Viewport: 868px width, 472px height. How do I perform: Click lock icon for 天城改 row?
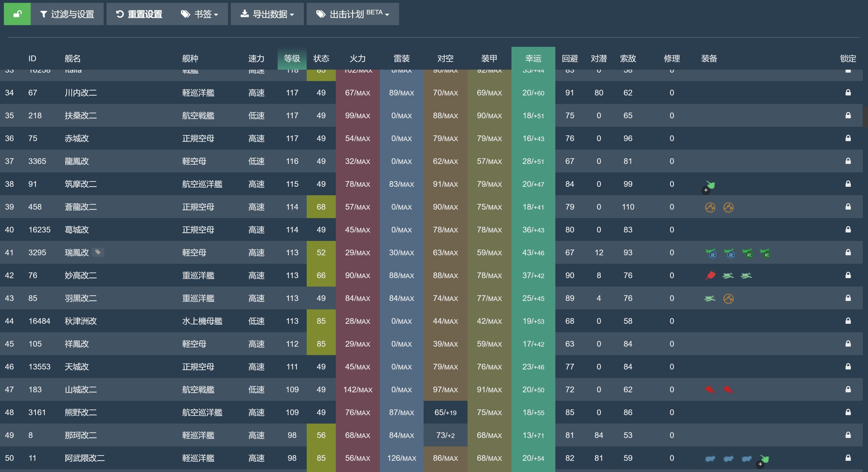click(848, 366)
